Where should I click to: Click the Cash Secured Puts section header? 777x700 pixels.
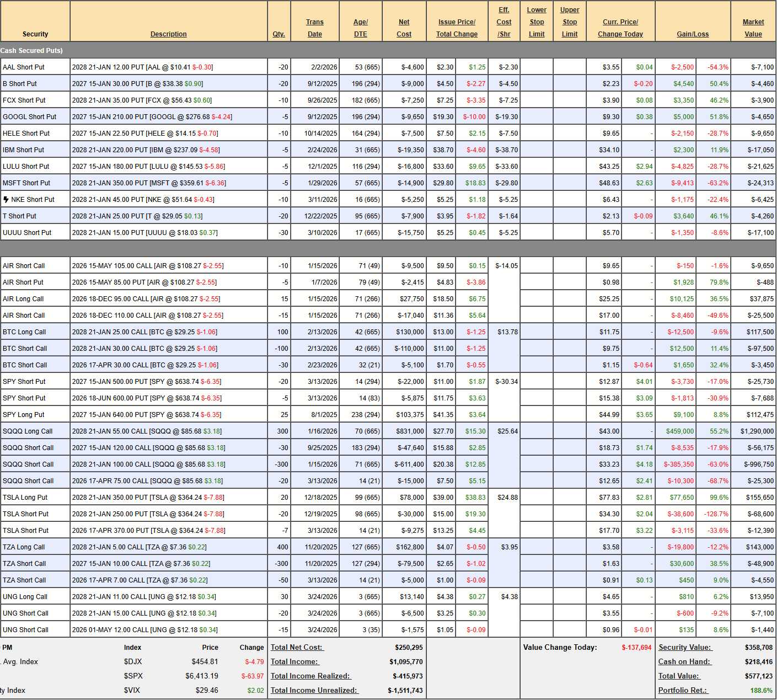31,50
